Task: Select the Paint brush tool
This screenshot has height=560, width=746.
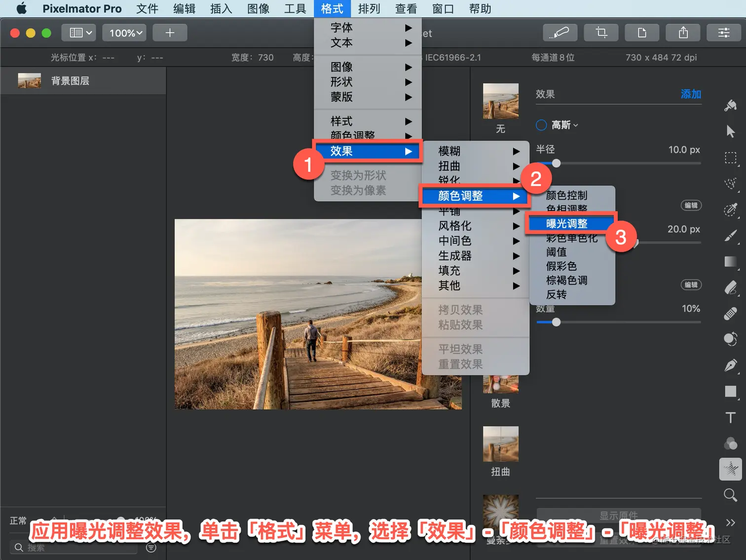Action: (x=731, y=236)
